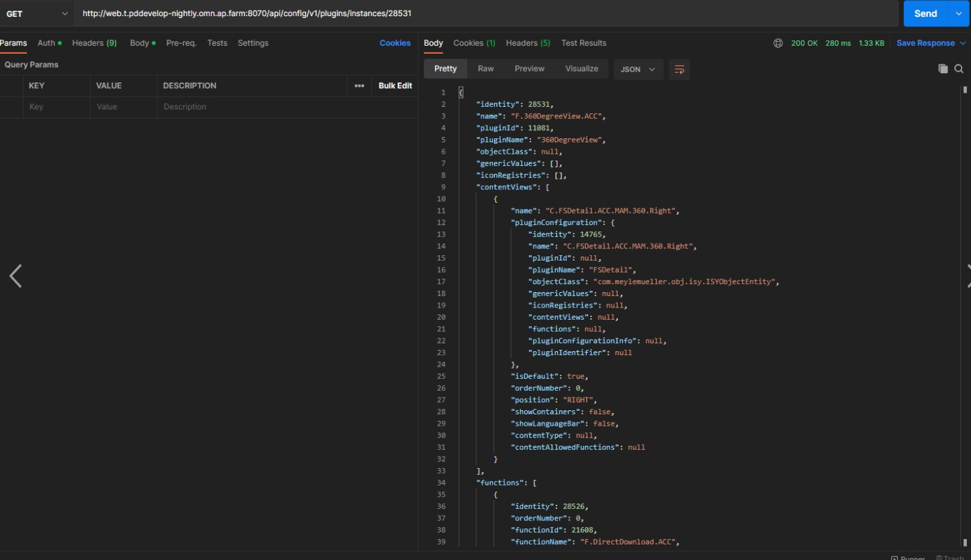This screenshot has width=971, height=560.
Task: Expand the JSON format dropdown
Action: tap(638, 69)
